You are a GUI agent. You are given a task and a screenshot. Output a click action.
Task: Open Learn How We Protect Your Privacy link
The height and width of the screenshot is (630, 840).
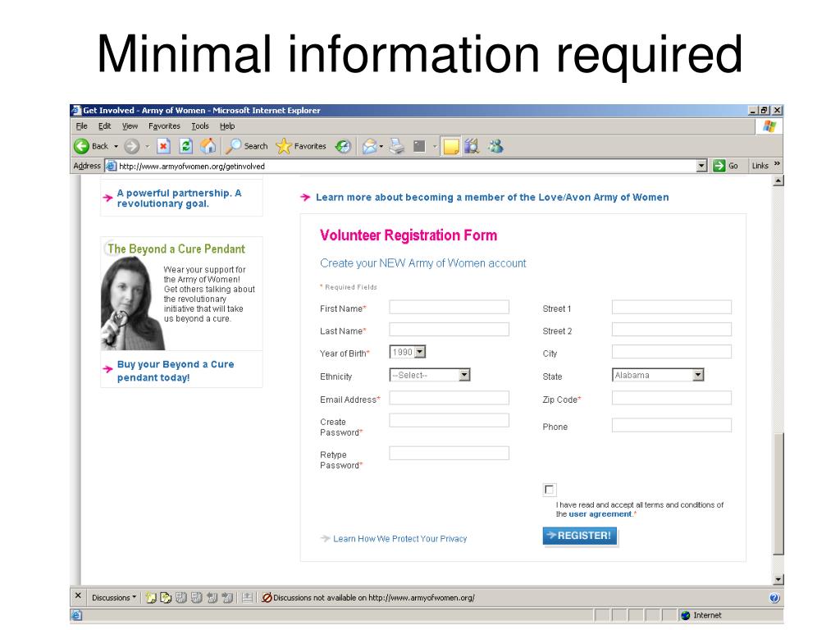tap(399, 539)
